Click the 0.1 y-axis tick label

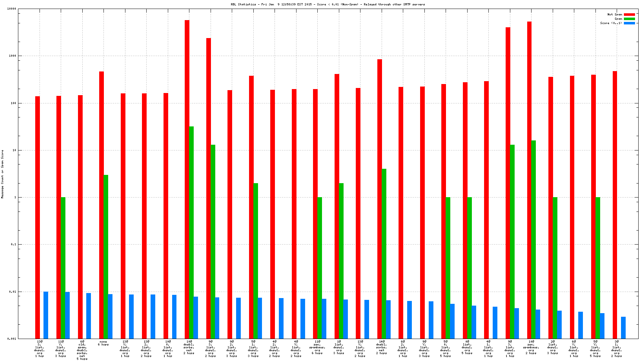[13, 245]
